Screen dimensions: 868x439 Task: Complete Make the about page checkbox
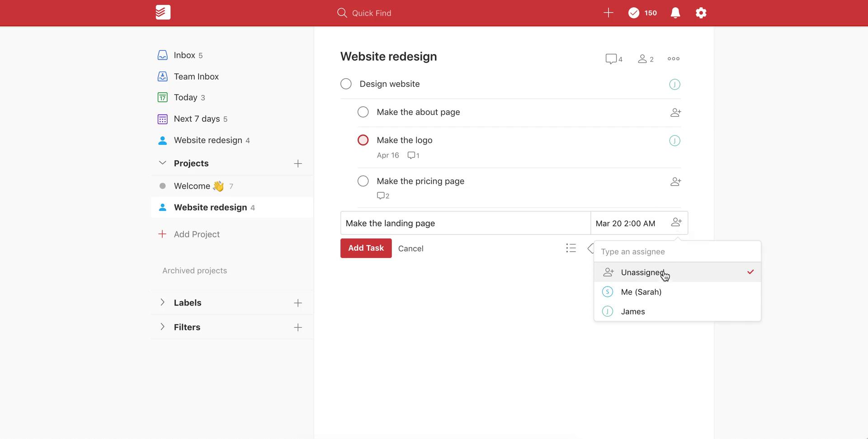[x=363, y=112]
